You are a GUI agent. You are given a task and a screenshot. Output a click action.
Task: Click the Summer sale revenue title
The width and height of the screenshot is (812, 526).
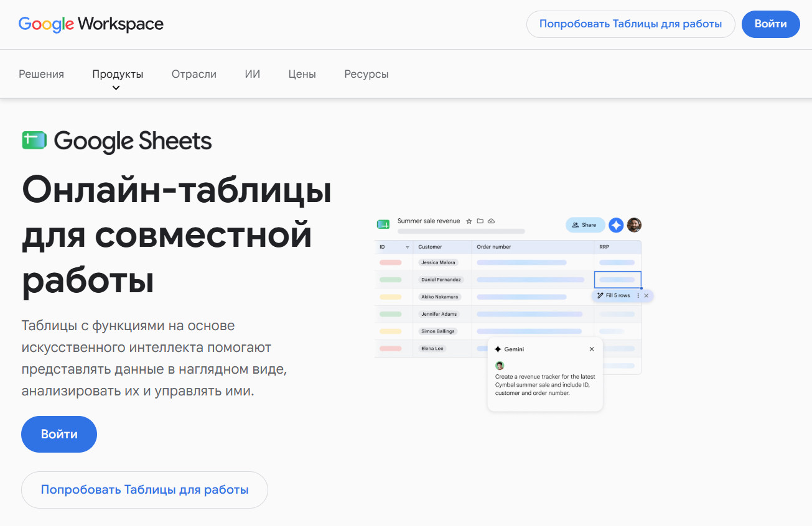tap(429, 221)
